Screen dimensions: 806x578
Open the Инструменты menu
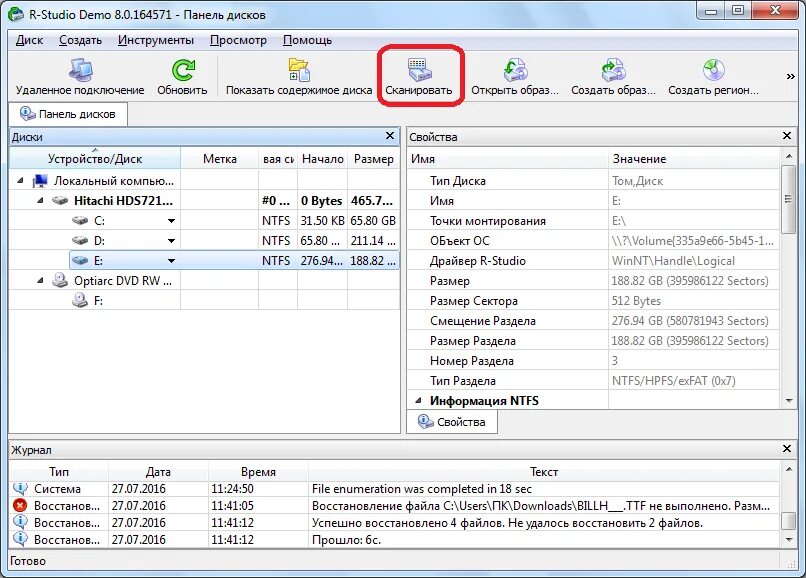coord(156,40)
